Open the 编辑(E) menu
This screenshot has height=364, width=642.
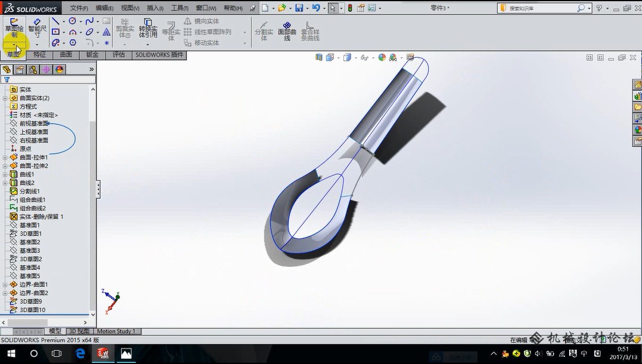pyautogui.click(x=105, y=8)
